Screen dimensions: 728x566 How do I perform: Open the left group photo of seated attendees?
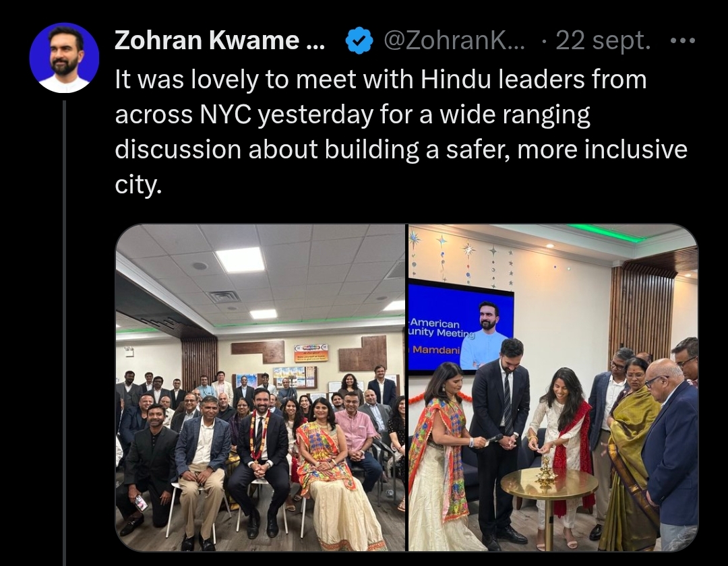click(x=260, y=388)
